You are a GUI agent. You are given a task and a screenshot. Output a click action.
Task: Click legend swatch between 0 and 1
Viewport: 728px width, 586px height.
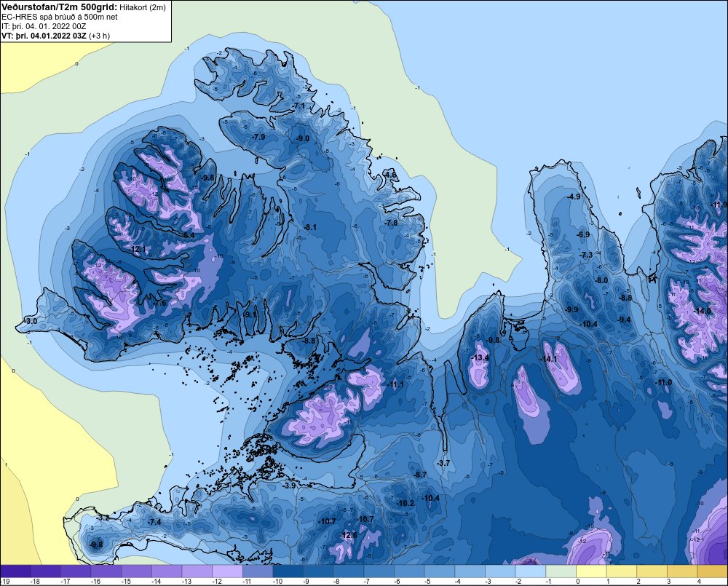[x=591, y=571]
